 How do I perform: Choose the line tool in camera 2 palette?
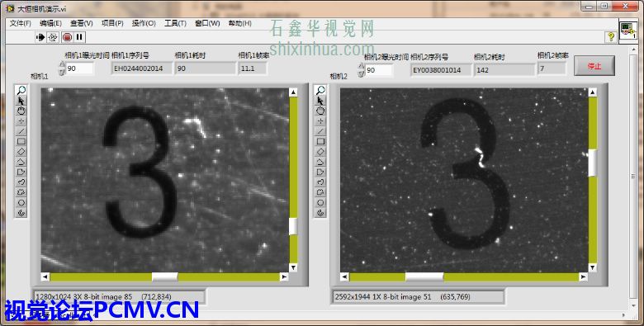click(x=320, y=131)
